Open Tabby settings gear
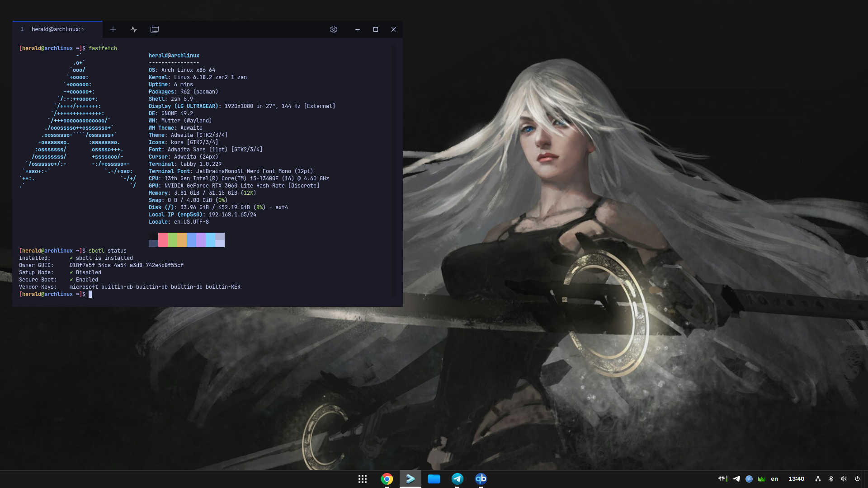Image resolution: width=868 pixels, height=488 pixels. pyautogui.click(x=334, y=29)
